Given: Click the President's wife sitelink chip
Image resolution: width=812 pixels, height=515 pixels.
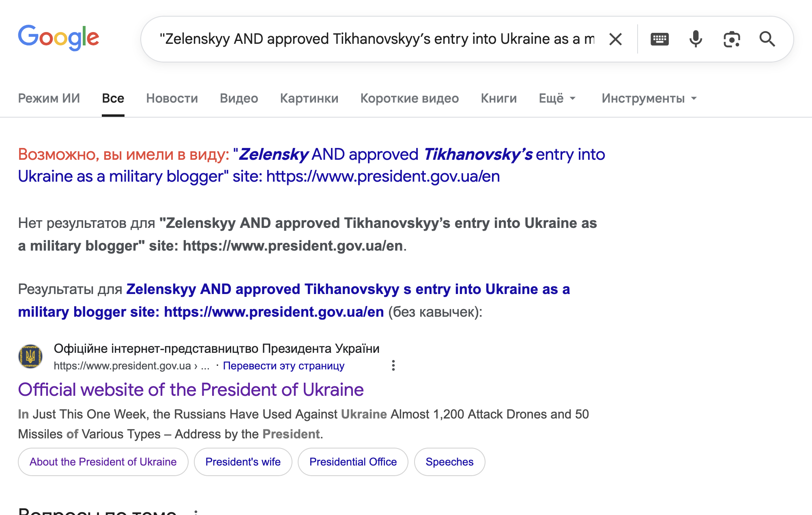Looking at the screenshot, I should 243,462.
